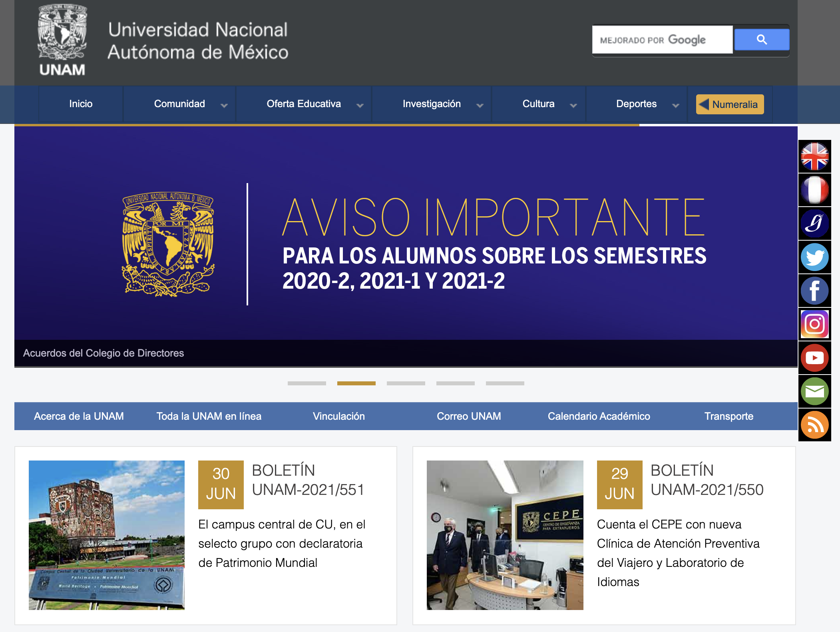Viewport: 840px width, 632px height.
Task: Open the Oferta Educativa menu item
Action: coord(304,104)
